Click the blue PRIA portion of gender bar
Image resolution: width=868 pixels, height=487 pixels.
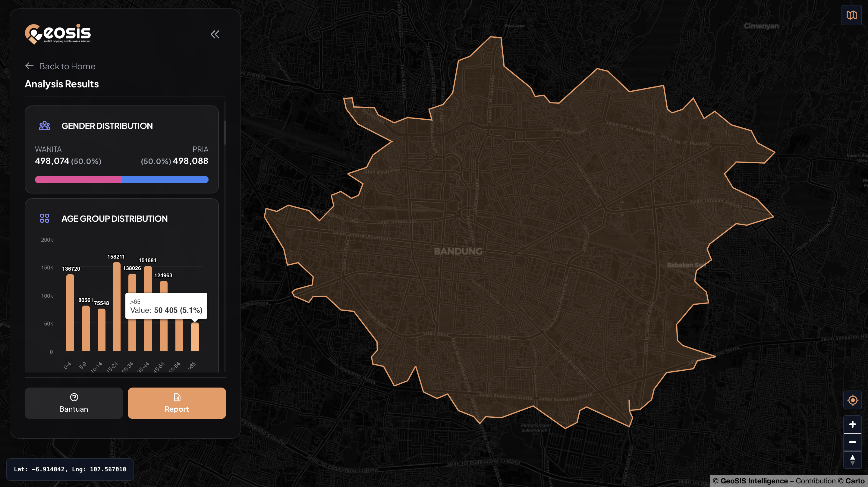165,180
